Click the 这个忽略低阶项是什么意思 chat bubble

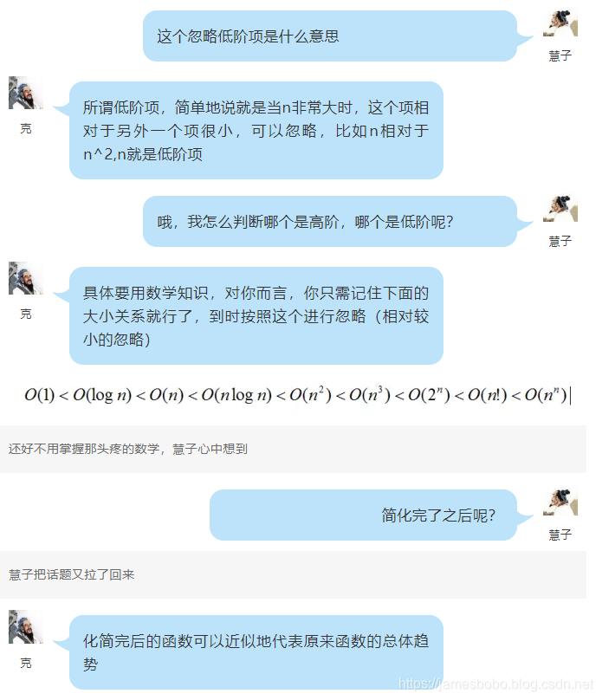coord(330,36)
